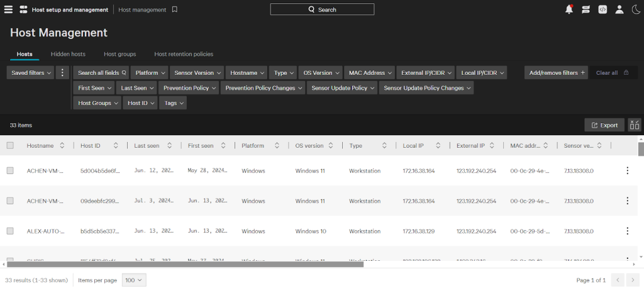The image size is (644, 291).
Task: Export the host list
Action: pos(604,125)
